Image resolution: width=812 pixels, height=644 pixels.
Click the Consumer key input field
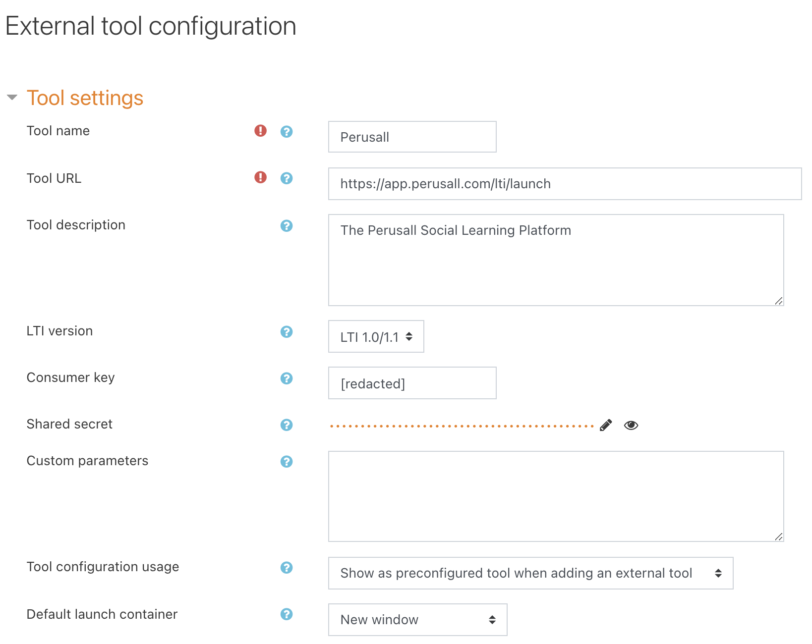412,383
